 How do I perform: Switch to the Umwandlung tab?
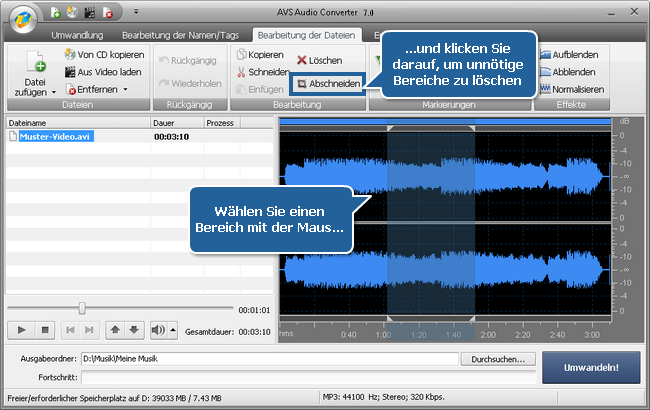point(78,35)
